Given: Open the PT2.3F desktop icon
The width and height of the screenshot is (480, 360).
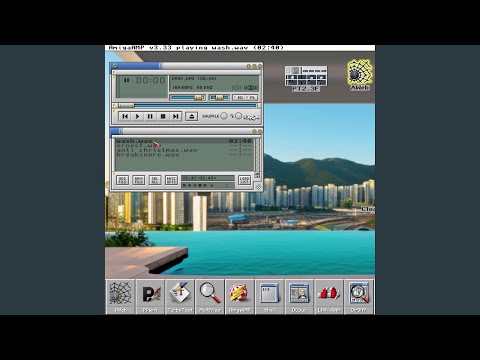Looking at the screenshot, I should pyautogui.click(x=306, y=79).
